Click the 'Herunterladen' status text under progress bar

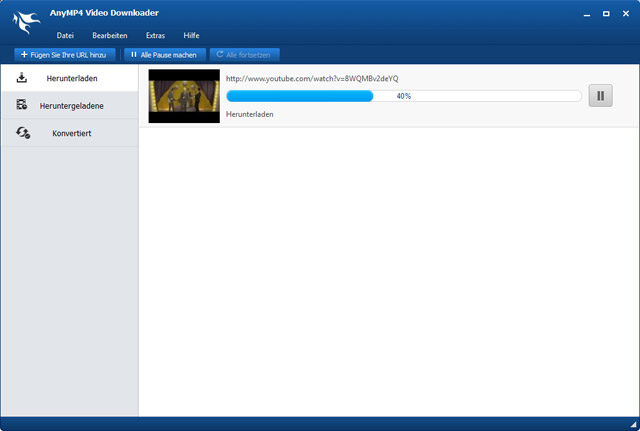[x=250, y=114]
